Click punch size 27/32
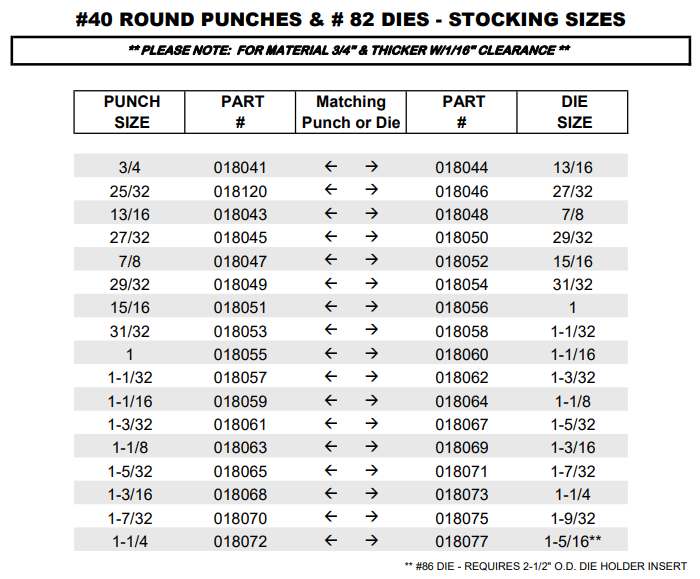The width and height of the screenshot is (700, 579). coord(131,237)
